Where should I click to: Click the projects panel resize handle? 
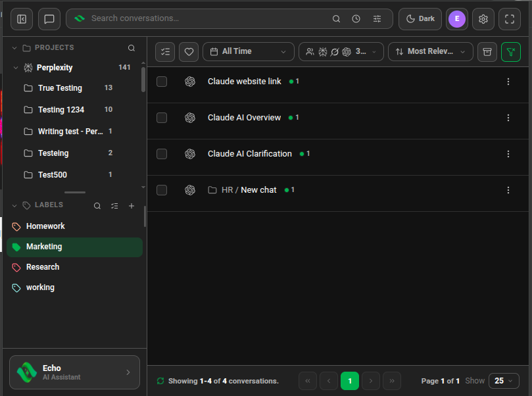pos(75,192)
